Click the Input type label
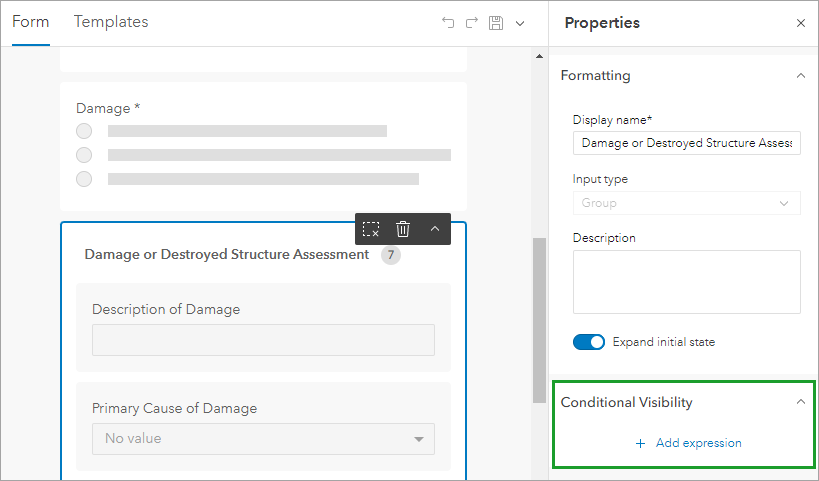This screenshot has height=481, width=819. [x=600, y=179]
